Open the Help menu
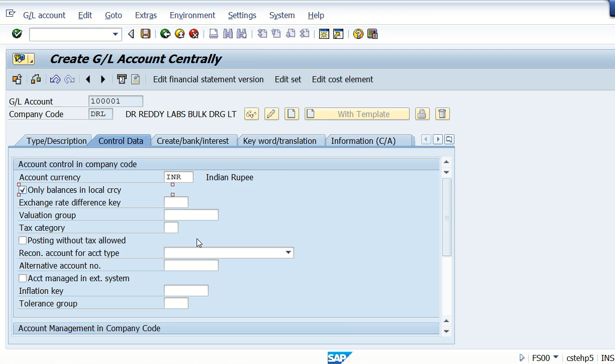615x364 pixels. point(316,15)
